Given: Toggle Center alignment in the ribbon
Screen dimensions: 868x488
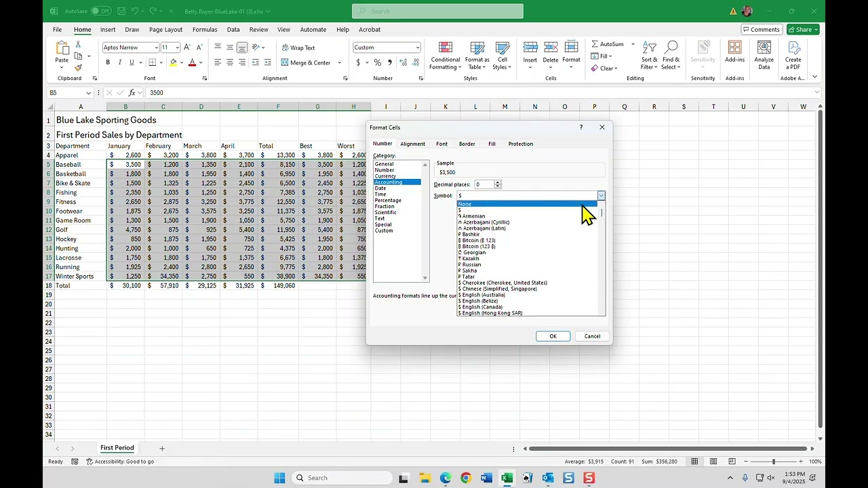Looking at the screenshot, I should [x=230, y=62].
